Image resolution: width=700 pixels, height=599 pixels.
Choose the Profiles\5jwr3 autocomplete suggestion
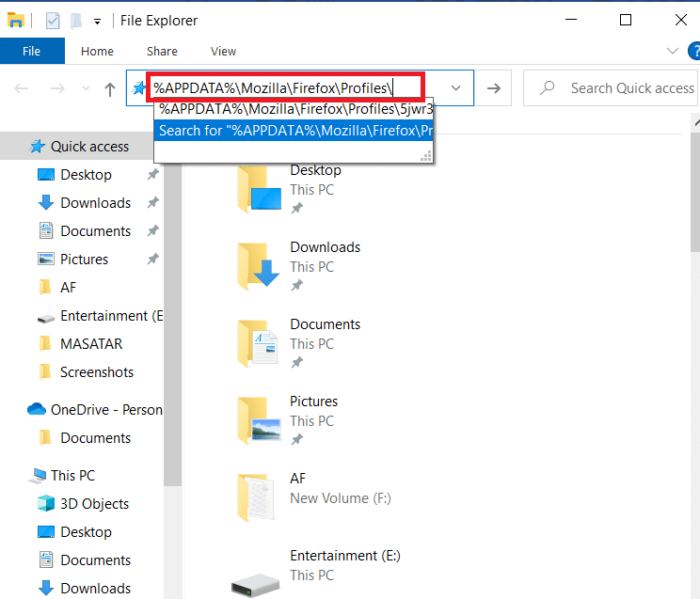coord(294,109)
